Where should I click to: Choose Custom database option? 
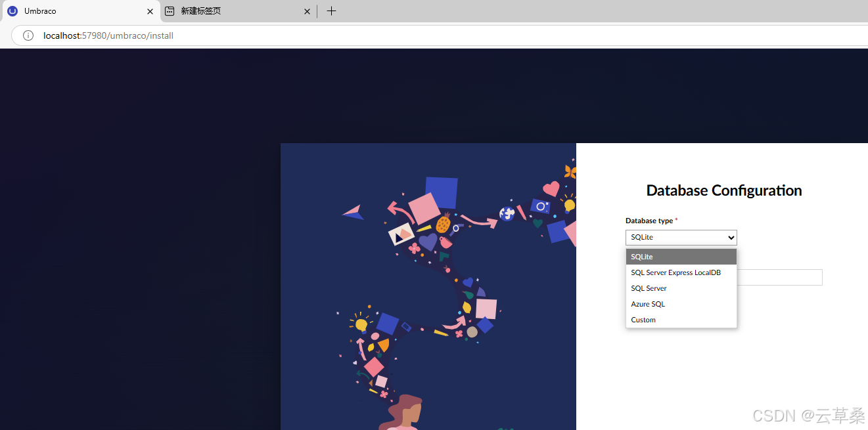point(681,320)
